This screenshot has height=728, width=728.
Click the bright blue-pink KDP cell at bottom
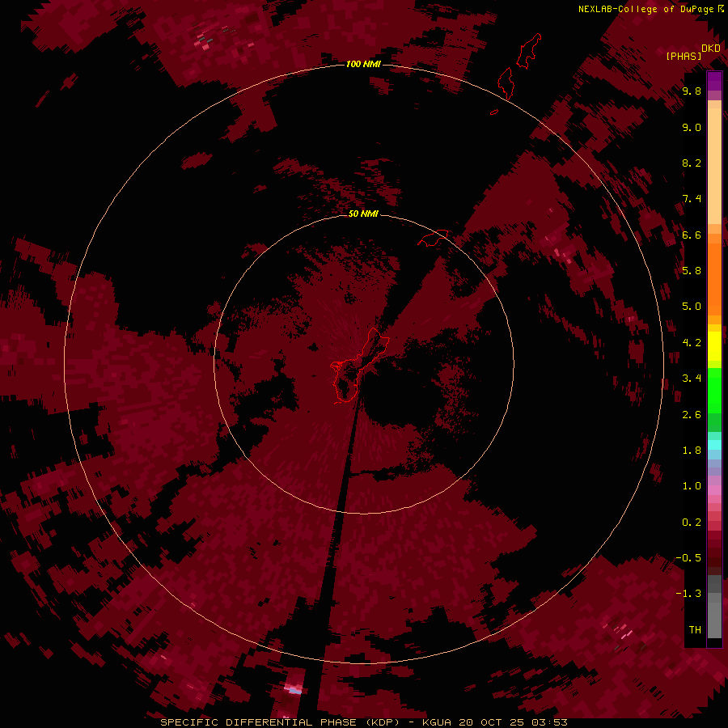point(294,689)
